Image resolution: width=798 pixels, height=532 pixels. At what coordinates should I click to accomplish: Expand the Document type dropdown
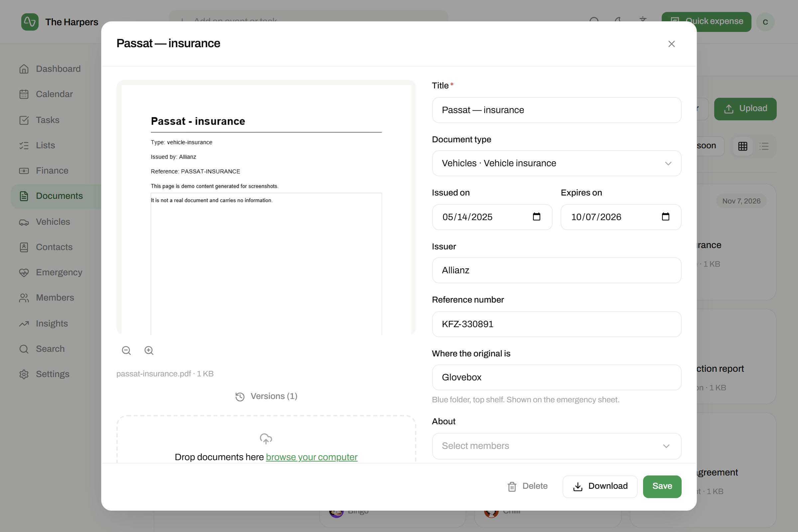tap(556, 163)
